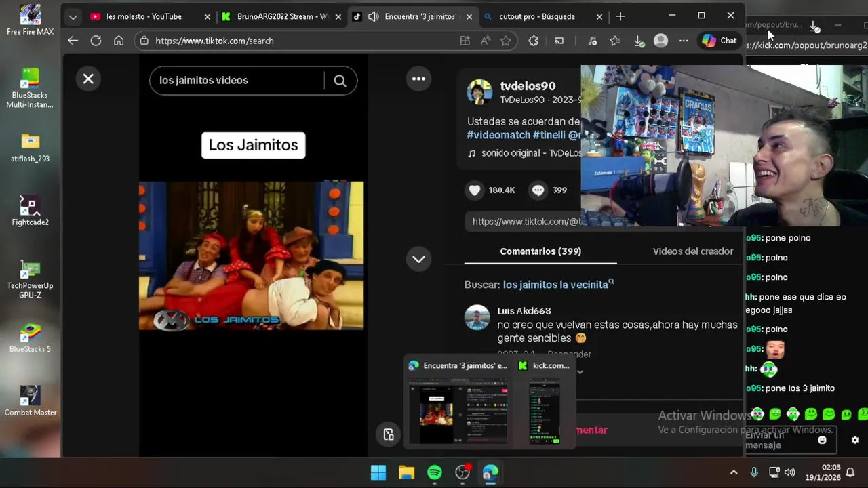Click the #videomatch hashtag
The image size is (868, 488).
coord(498,135)
